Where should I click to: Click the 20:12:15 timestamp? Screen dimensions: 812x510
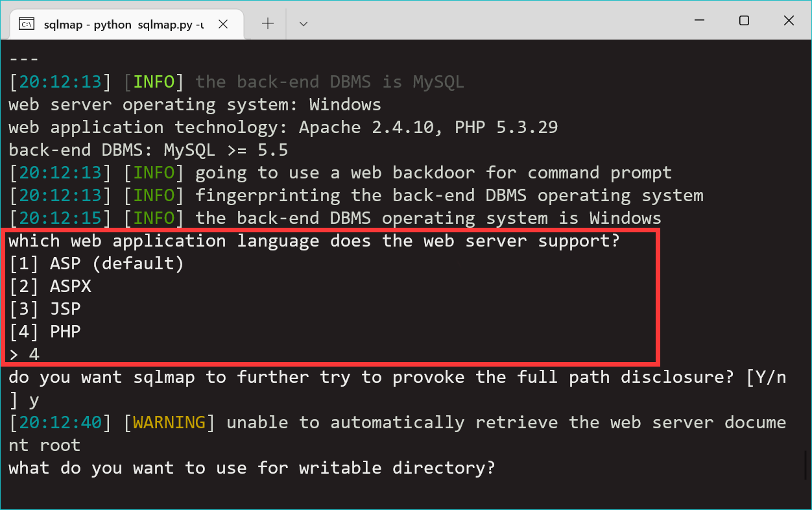[60, 218]
